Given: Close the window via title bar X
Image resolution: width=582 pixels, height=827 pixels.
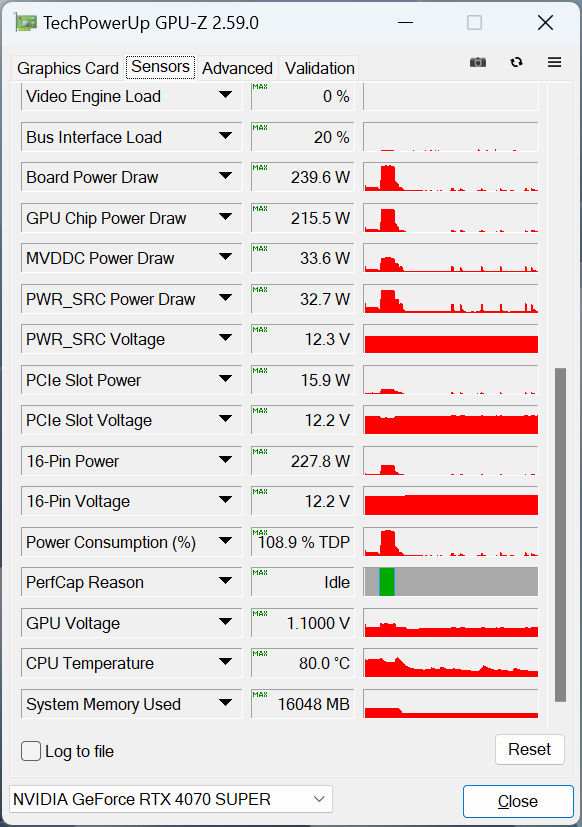Looking at the screenshot, I should [545, 23].
